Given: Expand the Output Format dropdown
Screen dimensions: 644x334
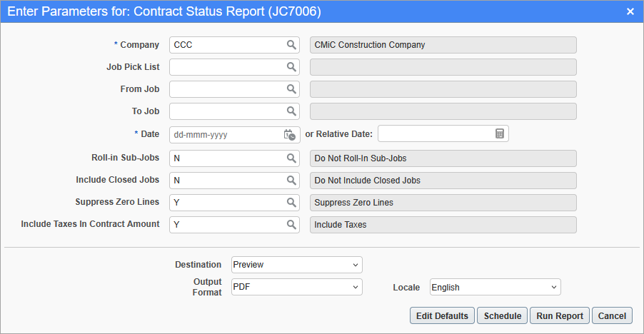Looking at the screenshot, I should click(x=296, y=287).
